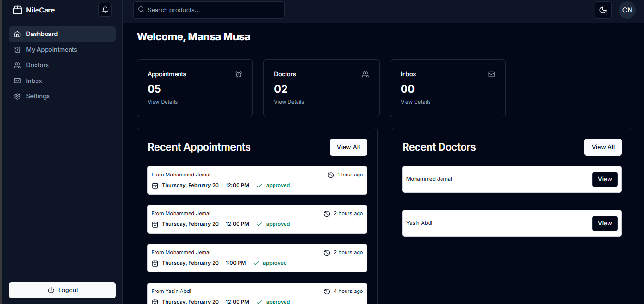Open My Appointments from the sidebar
Viewport: 644px width, 304px height.
pos(51,49)
